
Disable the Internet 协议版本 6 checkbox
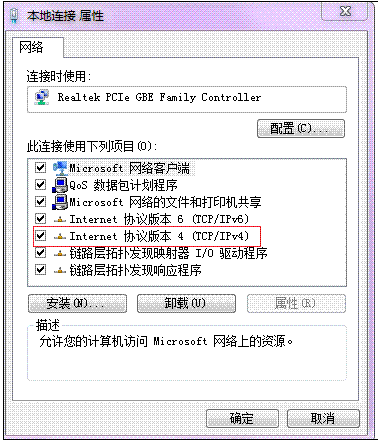click(40, 219)
